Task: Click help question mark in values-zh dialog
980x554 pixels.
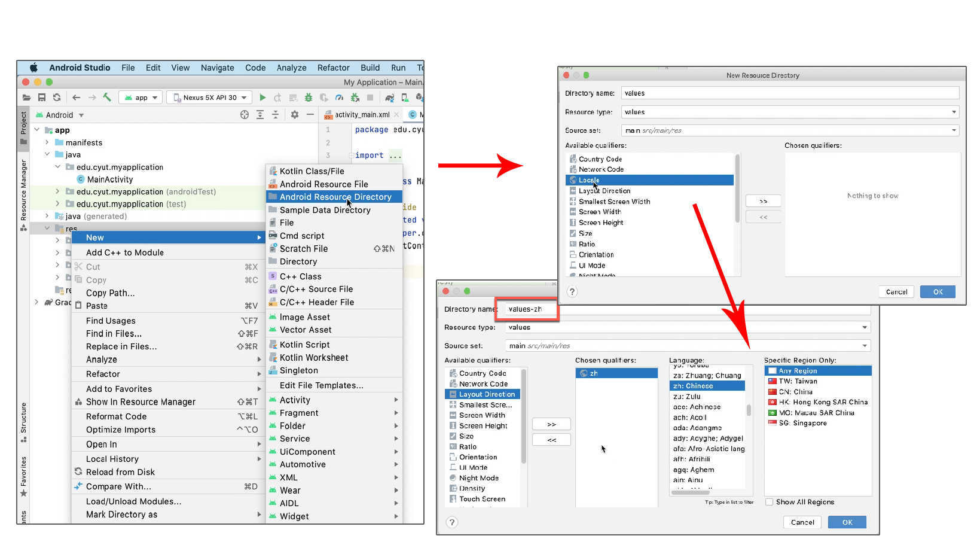Action: [452, 522]
